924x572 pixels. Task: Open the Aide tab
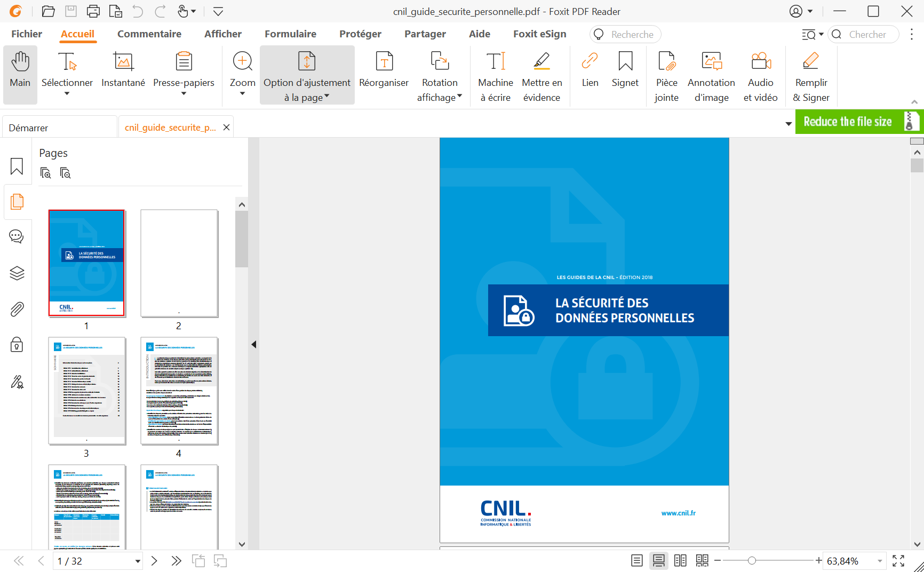click(x=480, y=34)
